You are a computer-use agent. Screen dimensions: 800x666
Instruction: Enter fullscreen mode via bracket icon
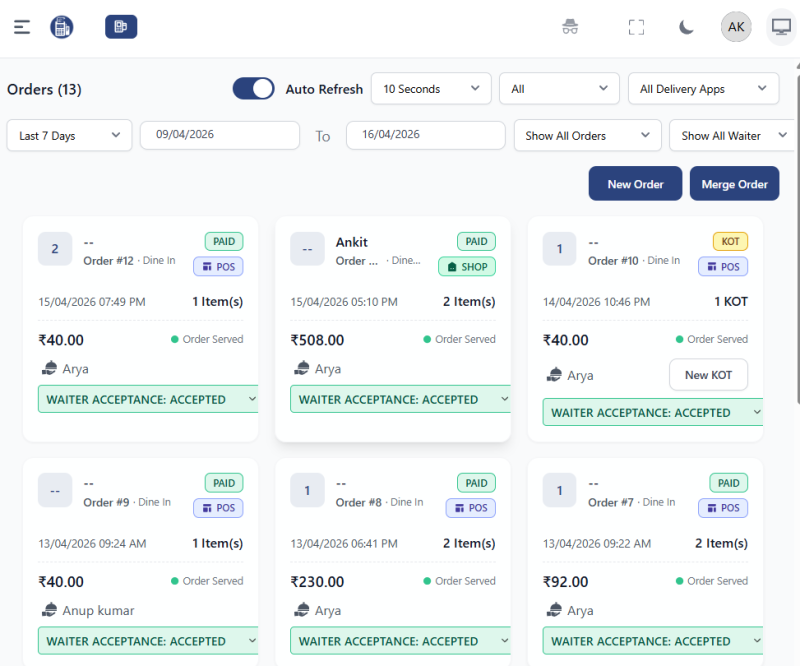(x=636, y=27)
